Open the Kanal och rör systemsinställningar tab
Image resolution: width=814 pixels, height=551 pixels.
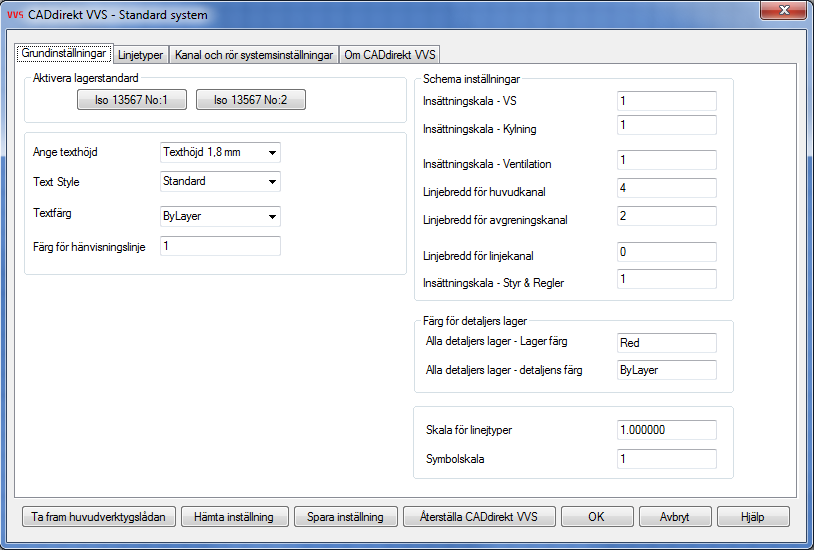coord(254,55)
